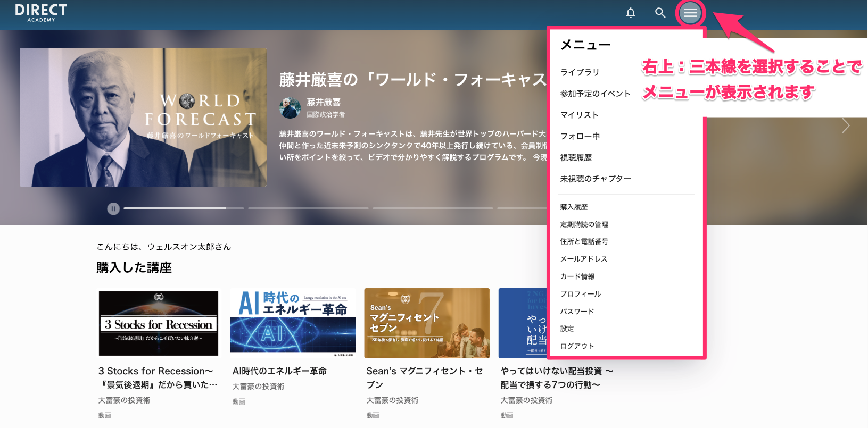Jump to third carousel progress segment
Viewport: 868px width, 428px height.
433,208
